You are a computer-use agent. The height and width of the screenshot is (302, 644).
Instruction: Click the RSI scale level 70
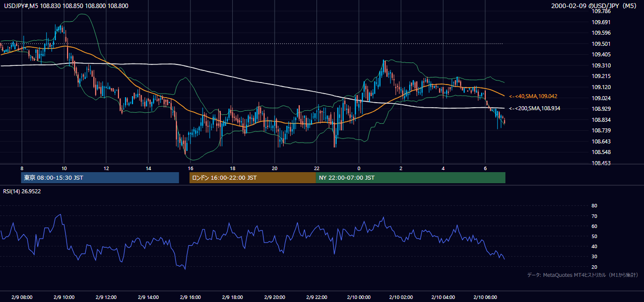pos(595,216)
